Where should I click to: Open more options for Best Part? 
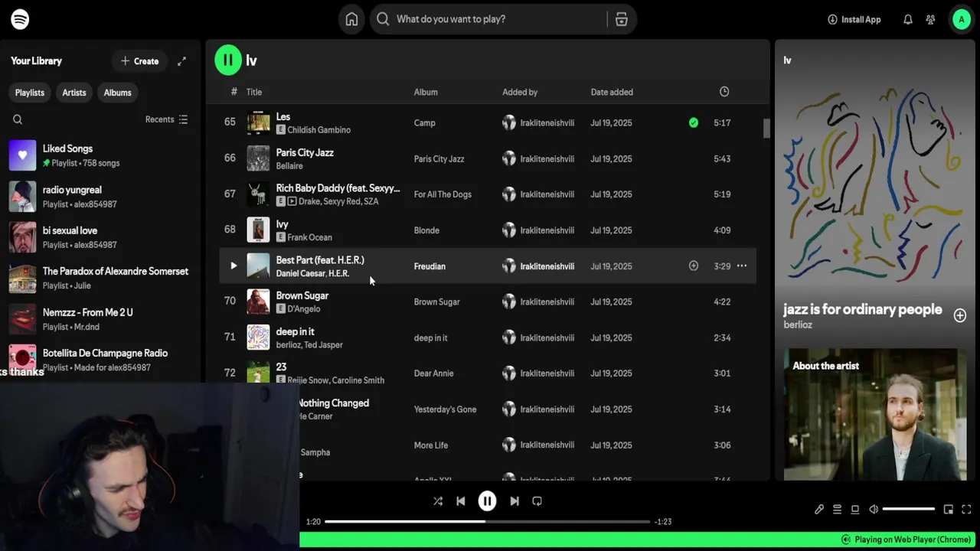tap(741, 266)
